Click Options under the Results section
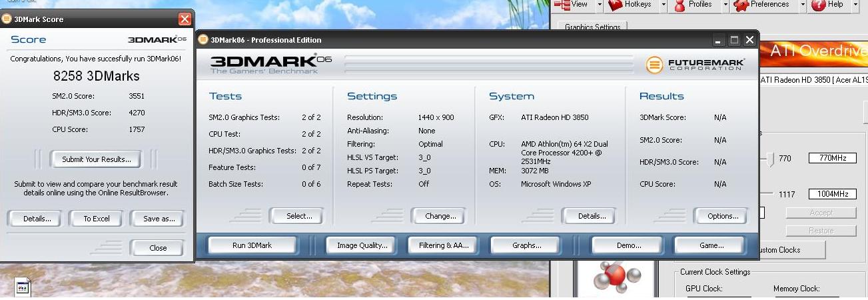 [x=723, y=216]
